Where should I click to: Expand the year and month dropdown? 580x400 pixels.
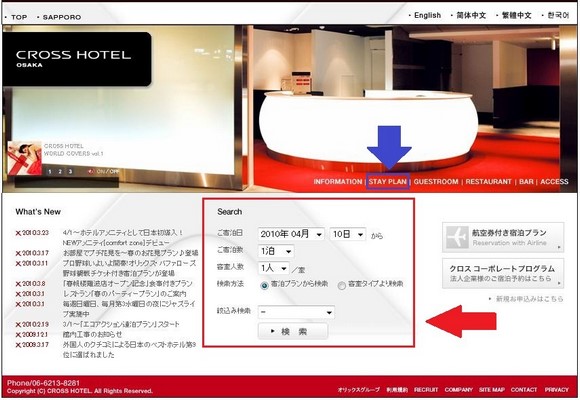pyautogui.click(x=291, y=234)
